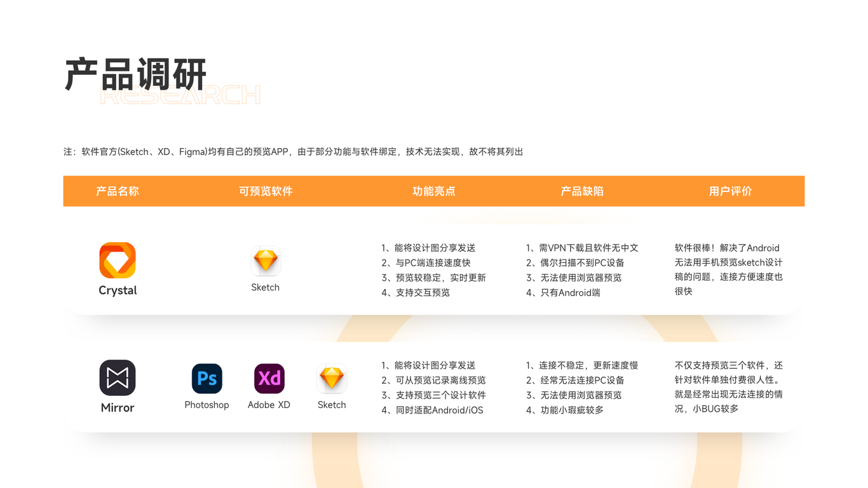
Task: Click the text 与PC端连接速度快
Action: (x=426, y=263)
